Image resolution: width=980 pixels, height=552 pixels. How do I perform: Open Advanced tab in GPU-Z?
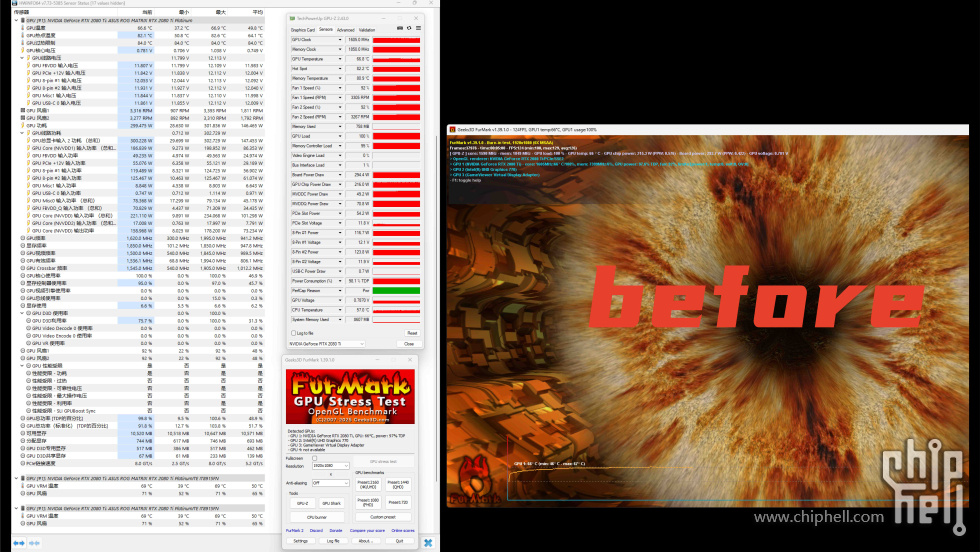click(x=346, y=30)
